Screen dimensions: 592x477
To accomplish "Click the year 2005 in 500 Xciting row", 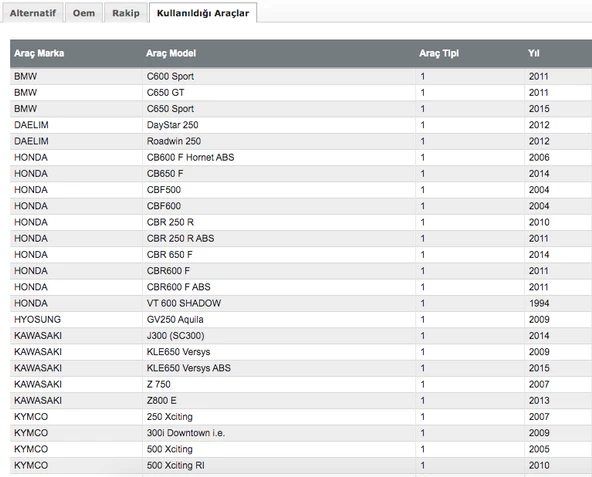I will pyautogui.click(x=539, y=450).
